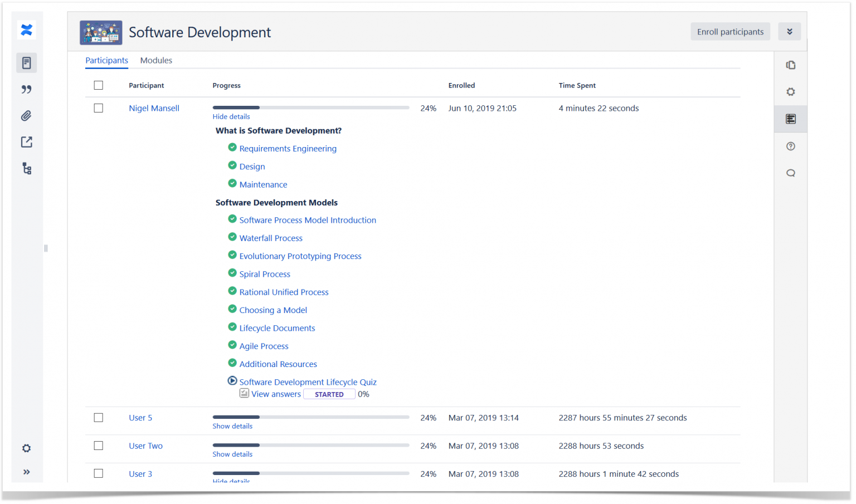This screenshot has height=504, width=856.
Task: Hide details for Nigel Mansell
Action: pos(231,116)
